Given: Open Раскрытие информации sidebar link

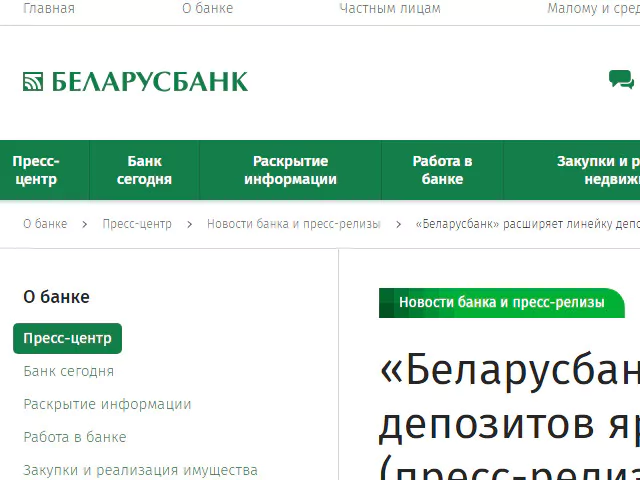Looking at the screenshot, I should point(107,404).
